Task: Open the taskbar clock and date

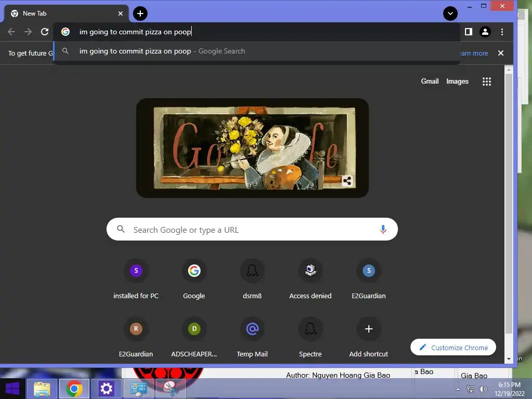Action: tap(510, 389)
